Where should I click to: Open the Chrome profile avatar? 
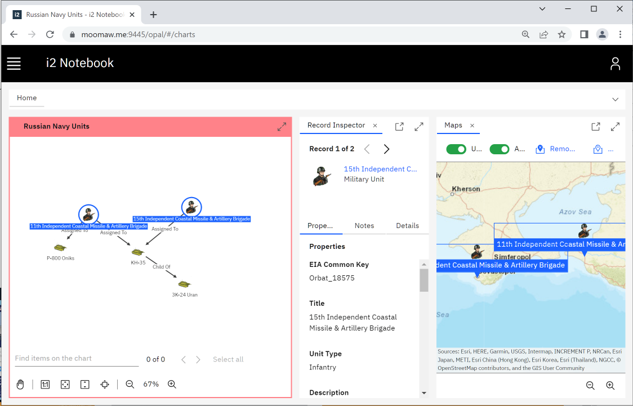coord(602,35)
